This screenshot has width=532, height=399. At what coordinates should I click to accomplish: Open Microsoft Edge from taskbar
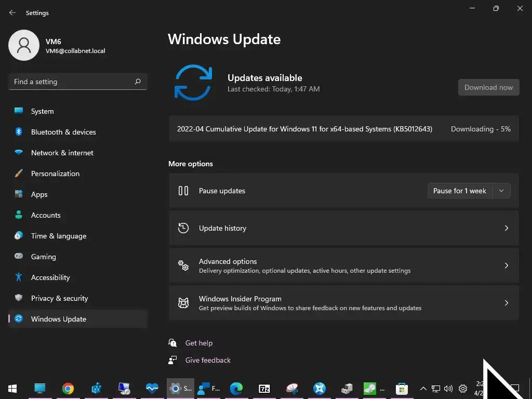(236, 388)
